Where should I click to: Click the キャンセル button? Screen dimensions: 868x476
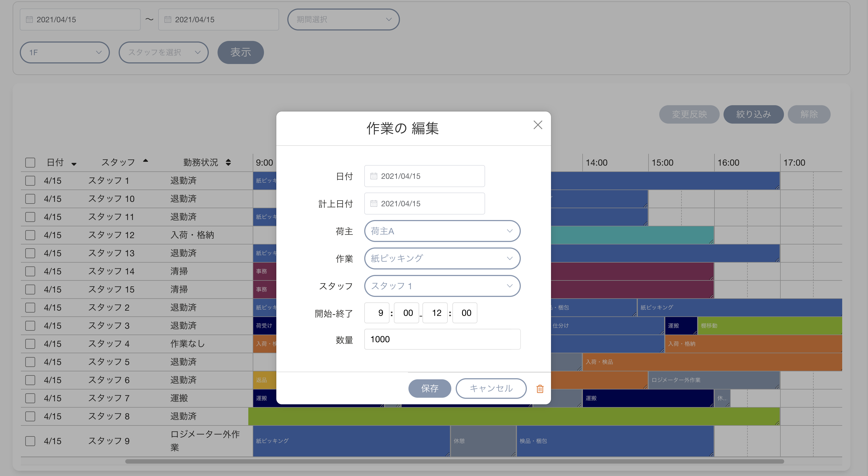pos(491,388)
